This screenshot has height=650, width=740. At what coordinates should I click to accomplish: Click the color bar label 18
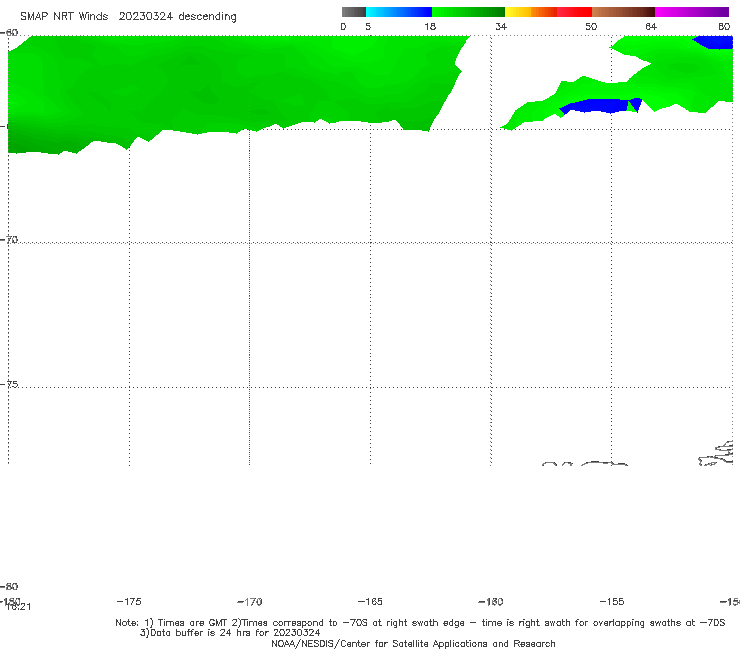point(430,27)
